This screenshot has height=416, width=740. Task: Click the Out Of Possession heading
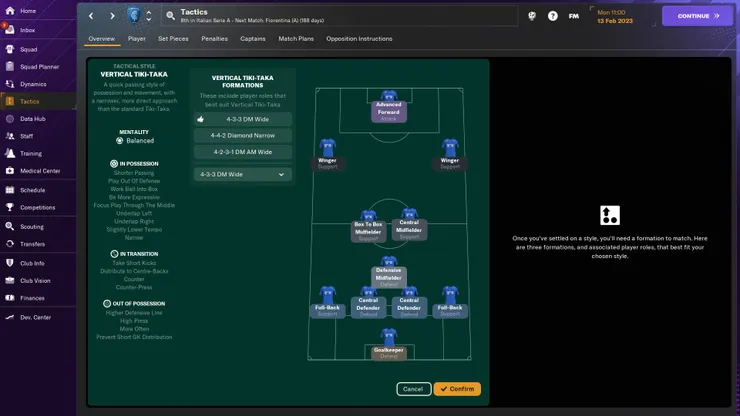[x=135, y=304]
